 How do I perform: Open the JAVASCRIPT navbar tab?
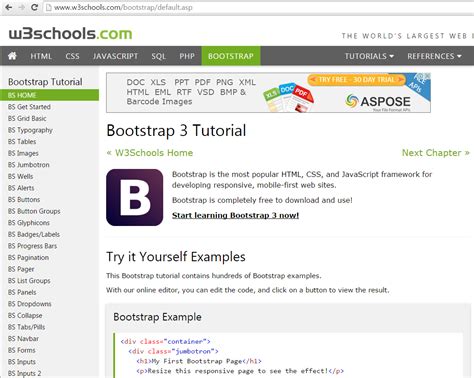point(115,56)
